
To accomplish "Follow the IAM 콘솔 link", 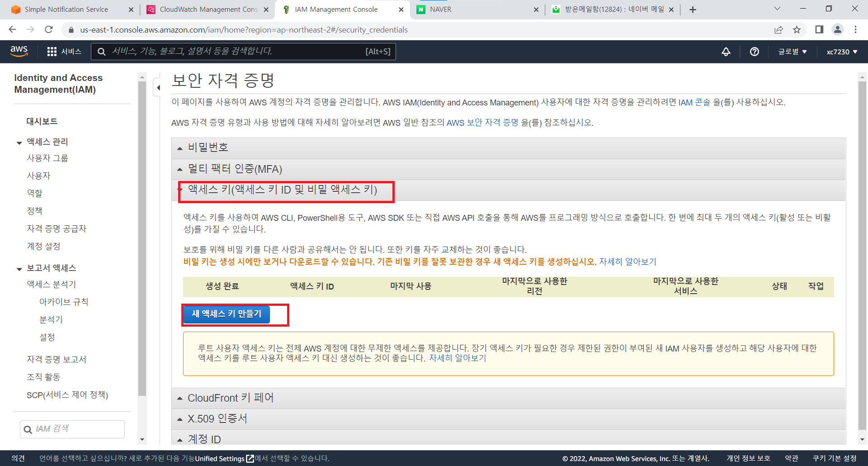I will pyautogui.click(x=694, y=102).
